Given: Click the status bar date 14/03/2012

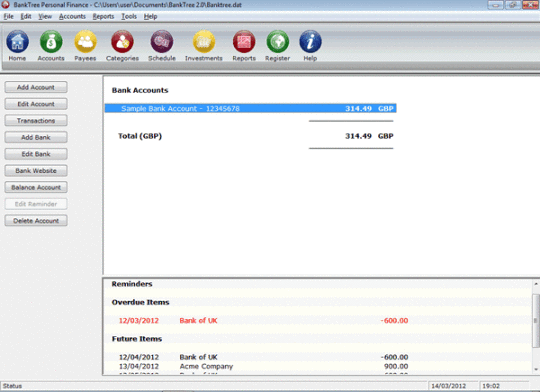Looking at the screenshot, I should tap(448, 386).
